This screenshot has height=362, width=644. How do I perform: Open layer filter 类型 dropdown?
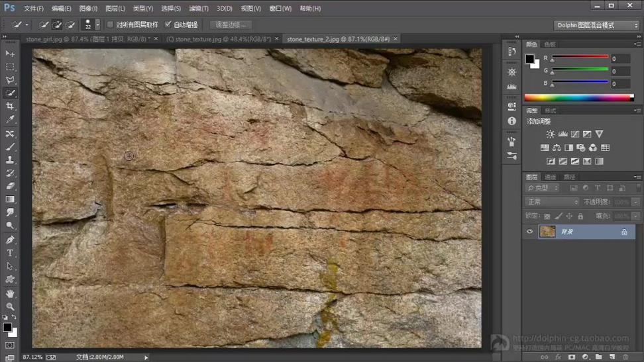click(543, 188)
